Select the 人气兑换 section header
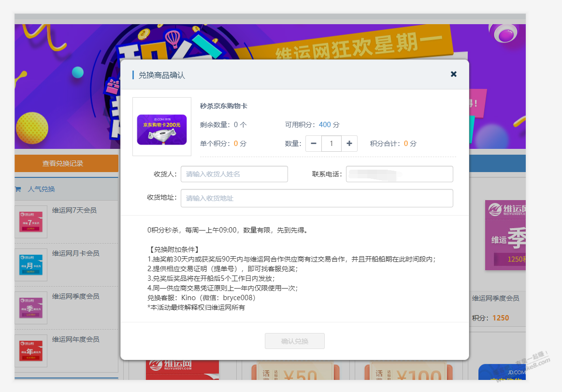 pos(42,189)
